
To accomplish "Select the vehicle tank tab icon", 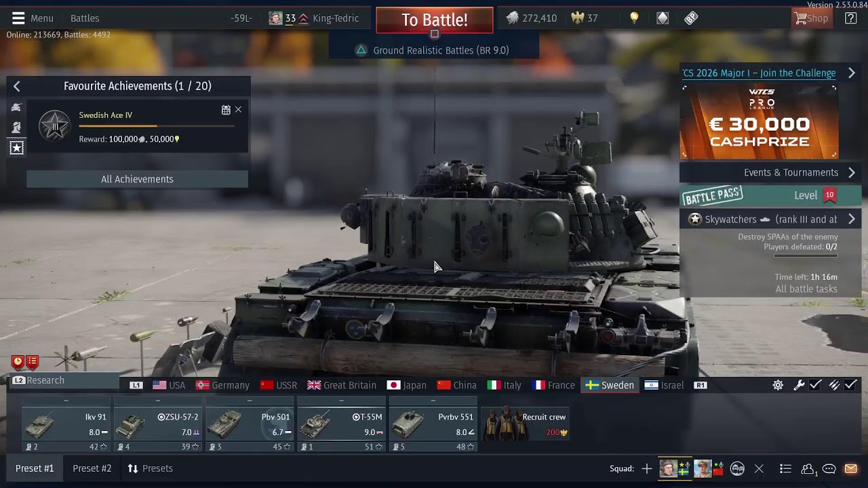I will point(16,107).
